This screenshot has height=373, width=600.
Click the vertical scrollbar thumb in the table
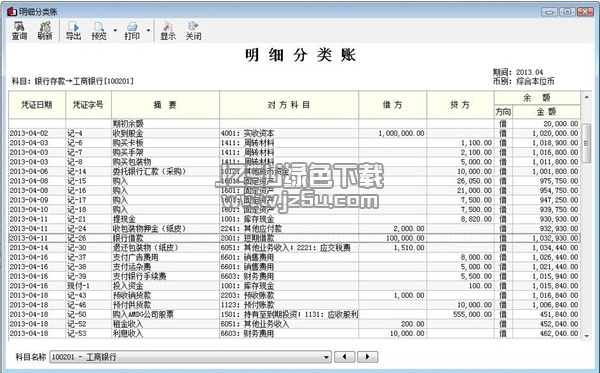point(587,143)
